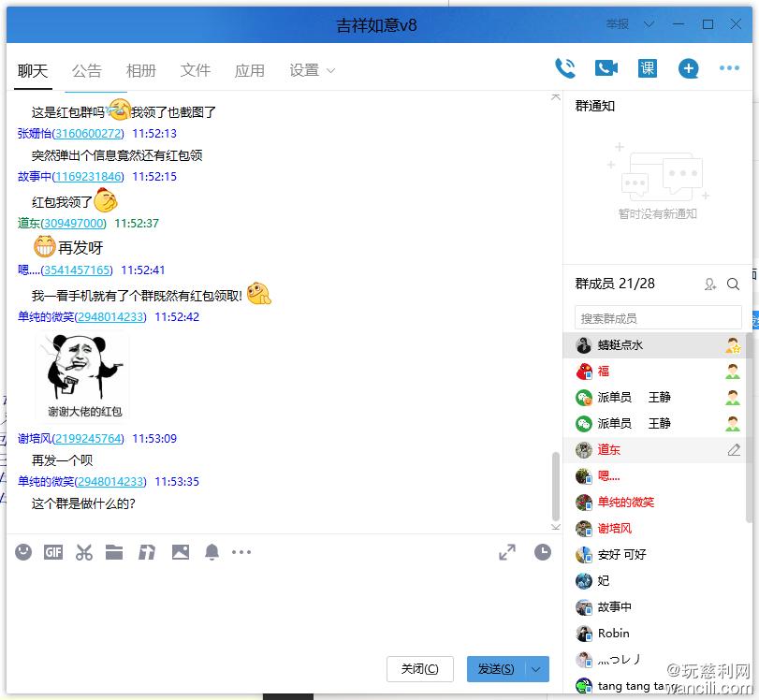This screenshot has width=759, height=700.
Task: Switch to the 相册 tab
Action: 140,69
